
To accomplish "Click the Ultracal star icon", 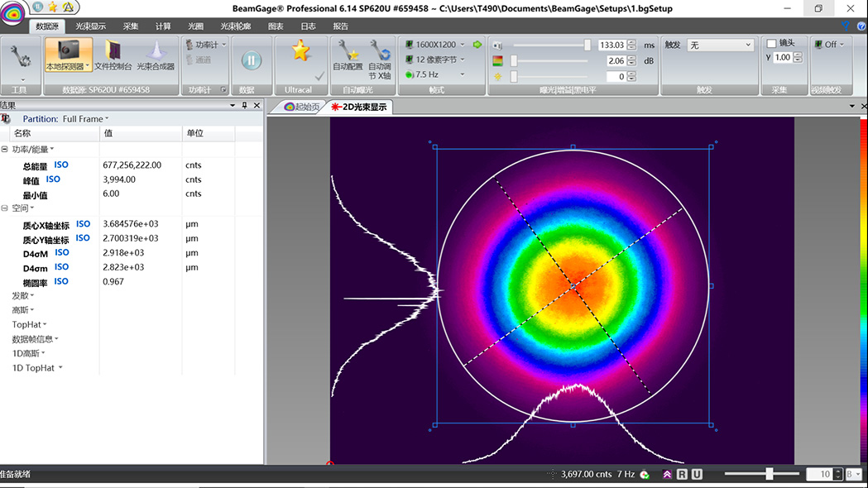I will tap(300, 51).
